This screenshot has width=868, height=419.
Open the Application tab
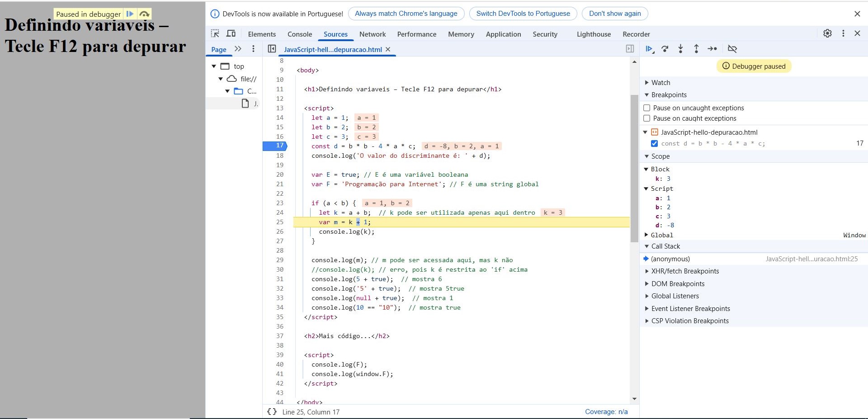point(503,34)
